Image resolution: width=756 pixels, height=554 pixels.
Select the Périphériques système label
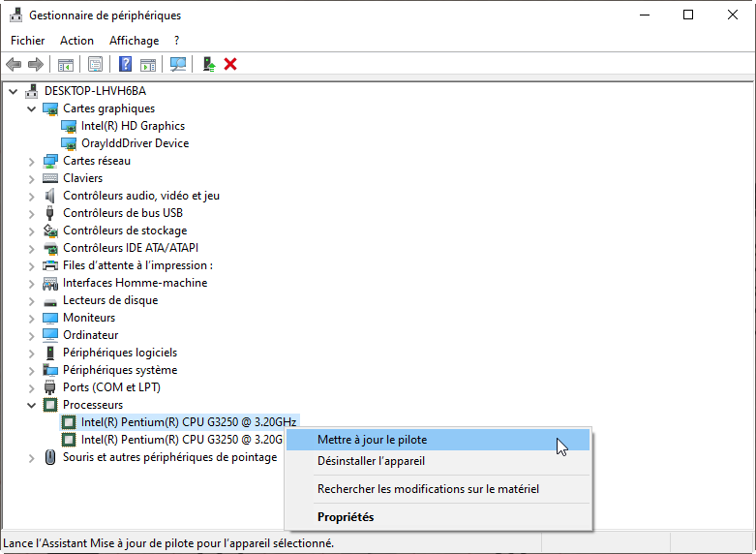(120, 370)
